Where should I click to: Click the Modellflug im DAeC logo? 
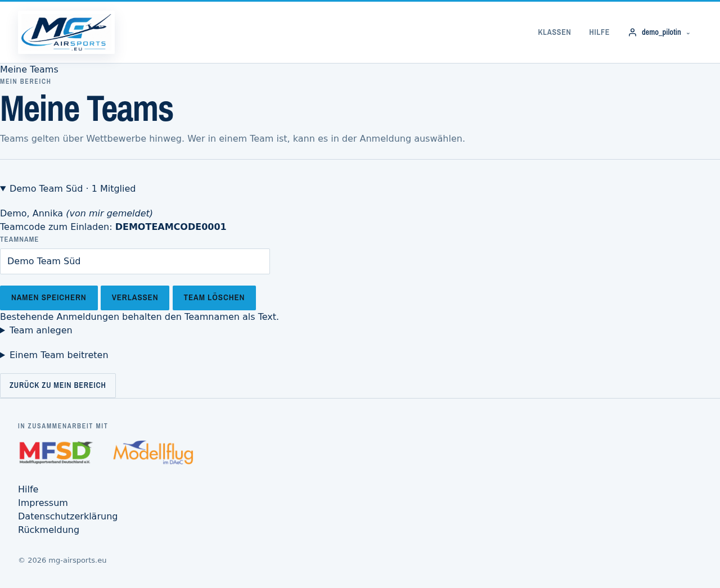click(x=153, y=453)
